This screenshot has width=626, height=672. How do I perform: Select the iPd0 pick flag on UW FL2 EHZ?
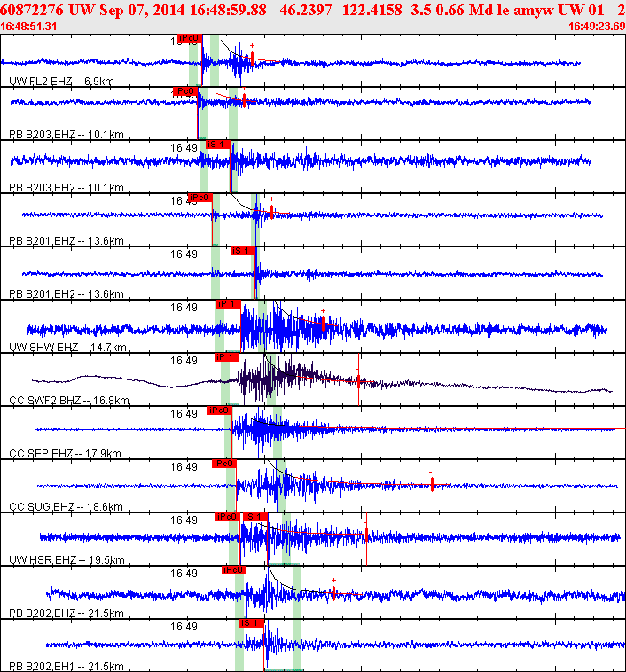[x=190, y=39]
